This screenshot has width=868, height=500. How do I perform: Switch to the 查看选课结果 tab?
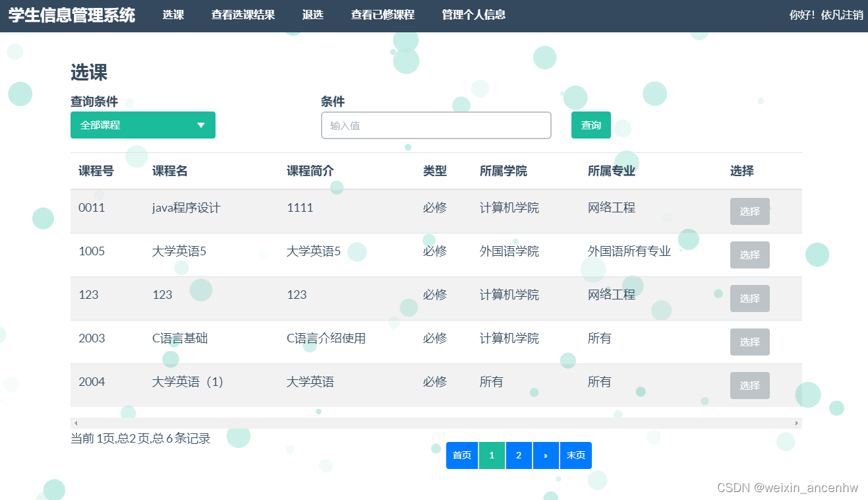(243, 15)
